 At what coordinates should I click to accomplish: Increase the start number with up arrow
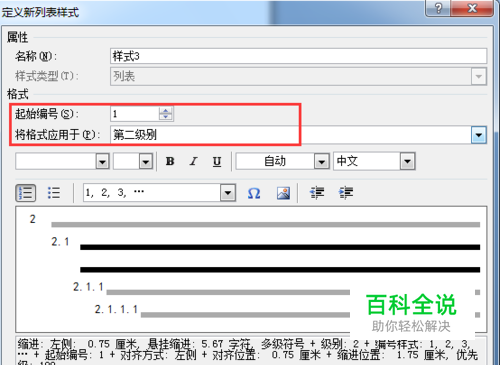click(165, 110)
